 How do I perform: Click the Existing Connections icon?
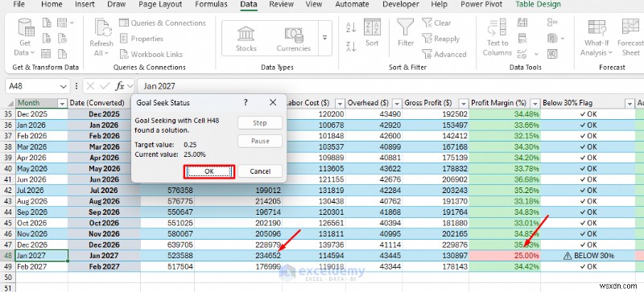pos(63,54)
